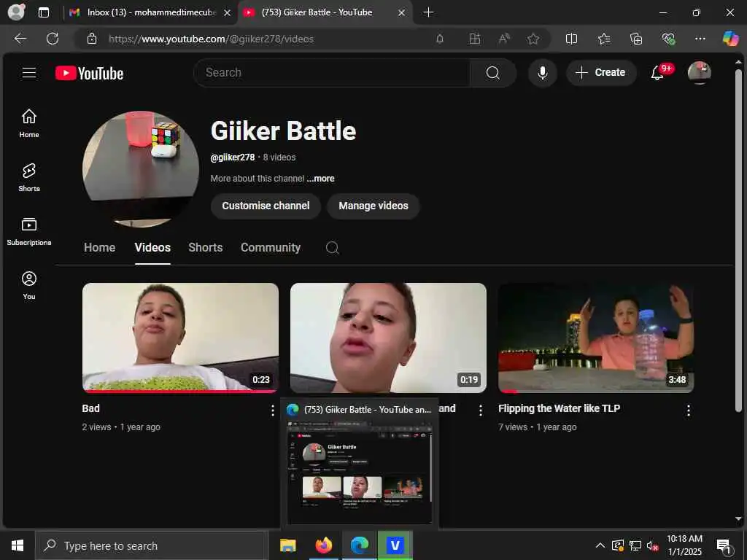Open options for the Bad video
This screenshot has width=747, height=560.
(273, 411)
